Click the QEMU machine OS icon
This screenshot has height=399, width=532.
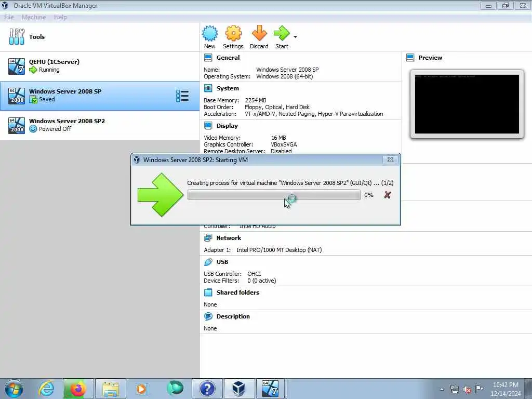pos(17,66)
